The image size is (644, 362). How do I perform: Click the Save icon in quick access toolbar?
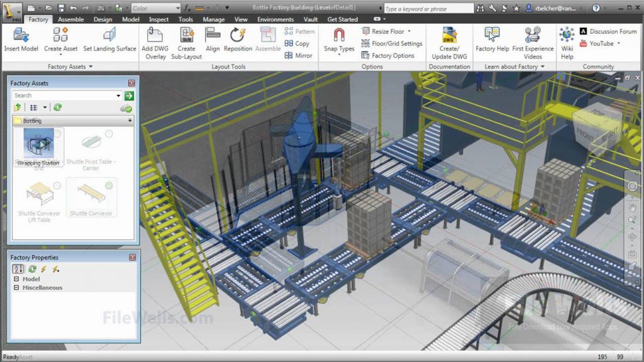point(61,8)
